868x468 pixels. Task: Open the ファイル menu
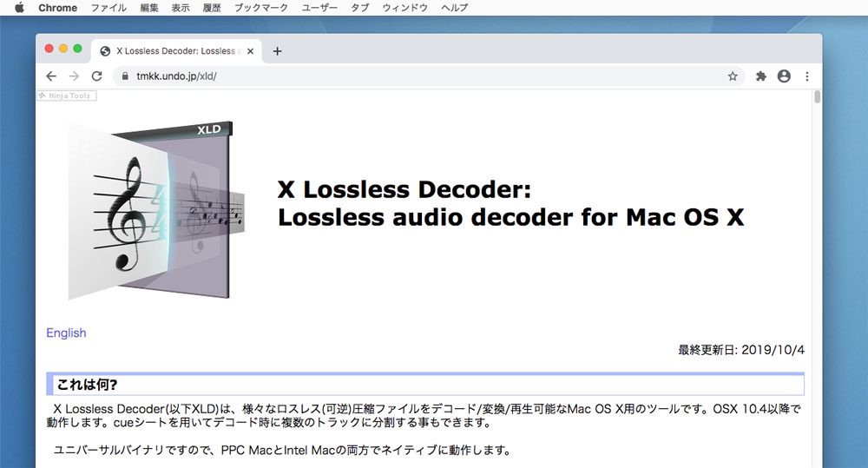[108, 8]
